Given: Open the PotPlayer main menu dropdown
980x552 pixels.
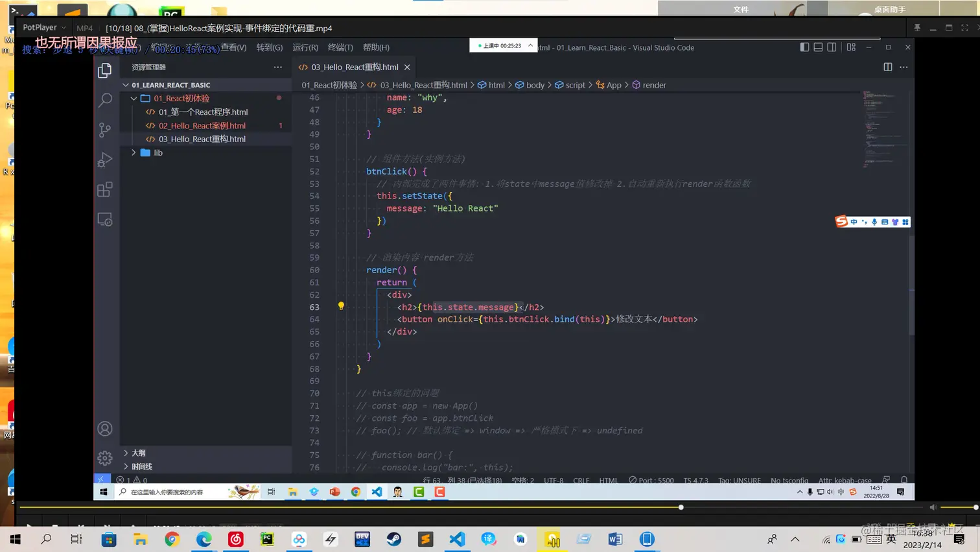Looking at the screenshot, I should tap(44, 27).
